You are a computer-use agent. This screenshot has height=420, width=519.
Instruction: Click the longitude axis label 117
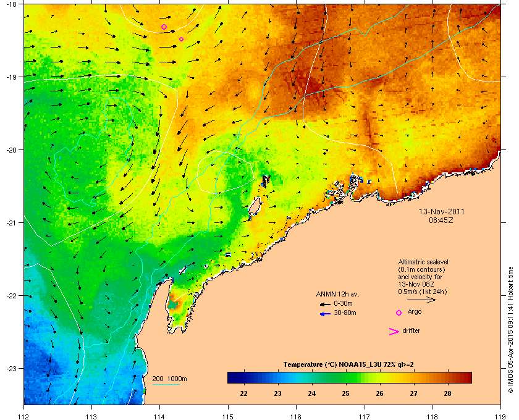(x=365, y=417)
